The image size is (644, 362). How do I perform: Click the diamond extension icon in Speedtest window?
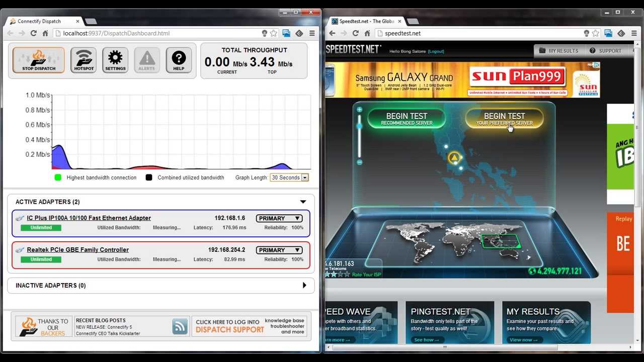click(x=621, y=33)
